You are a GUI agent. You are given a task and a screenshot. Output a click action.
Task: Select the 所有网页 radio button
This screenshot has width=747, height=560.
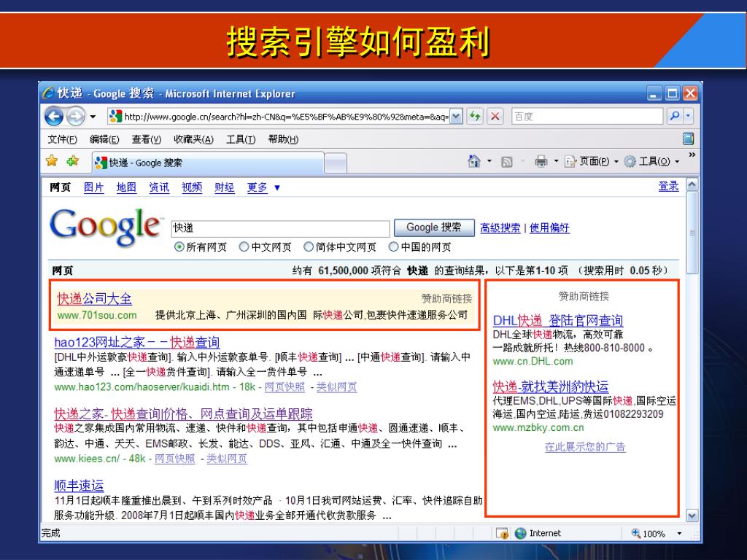(x=179, y=246)
